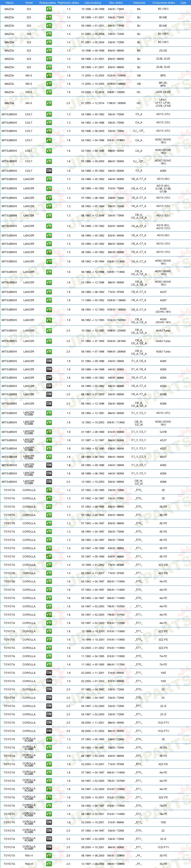191x868 pixels.
Task: Click diesel ON icon in Corolla Kombi 2C-E row
Action: [x=49, y=839]
